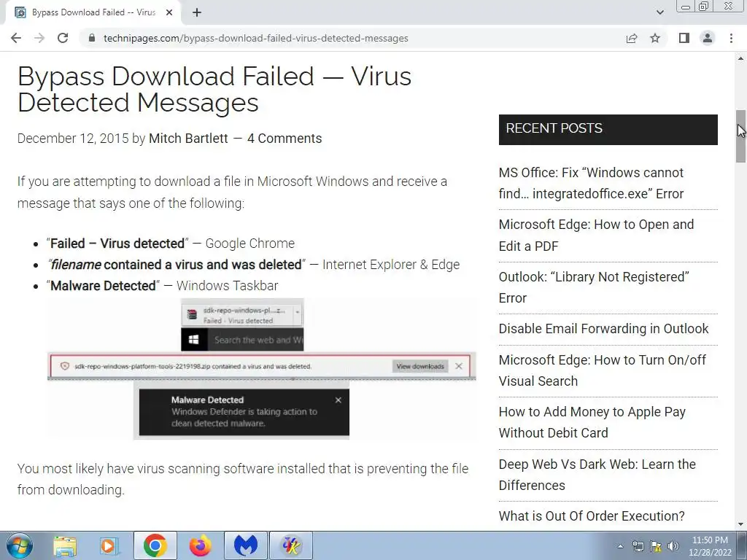
Task: Open the 4 Comments link
Action: [285, 139]
